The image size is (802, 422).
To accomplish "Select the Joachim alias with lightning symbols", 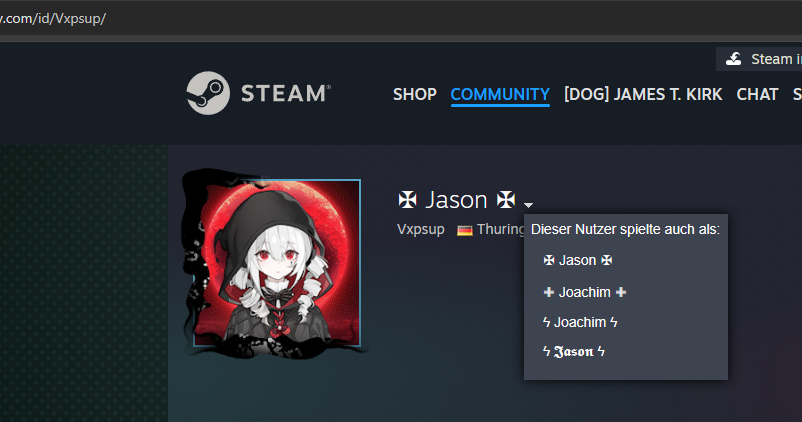I will coord(580,322).
